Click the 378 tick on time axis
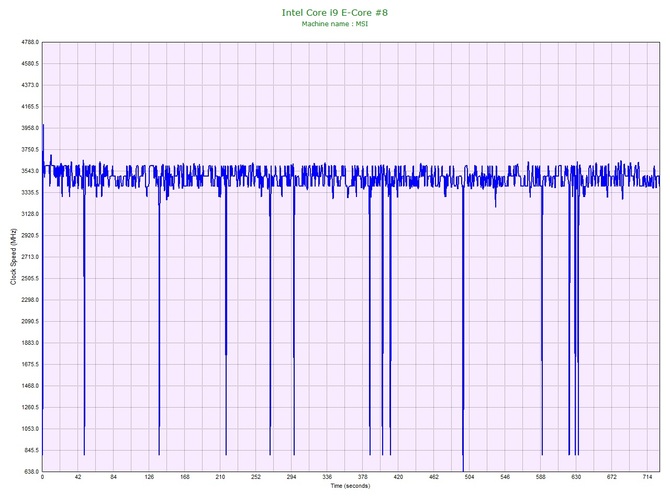The image size is (670, 503). 362,477
